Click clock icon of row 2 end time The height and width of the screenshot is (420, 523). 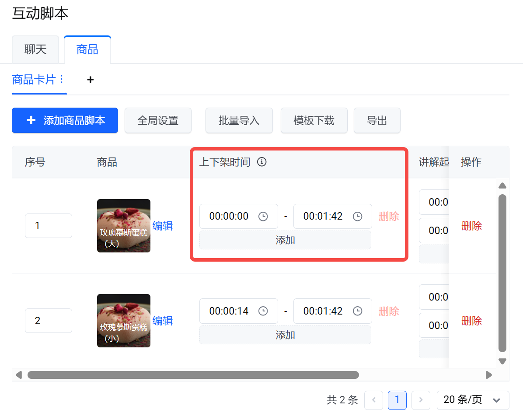tap(358, 311)
